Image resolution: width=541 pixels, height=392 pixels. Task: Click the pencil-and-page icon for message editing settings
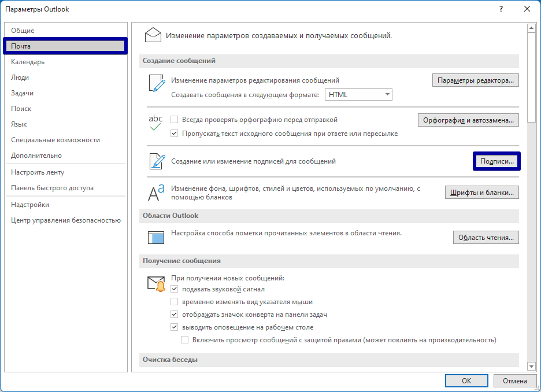157,83
